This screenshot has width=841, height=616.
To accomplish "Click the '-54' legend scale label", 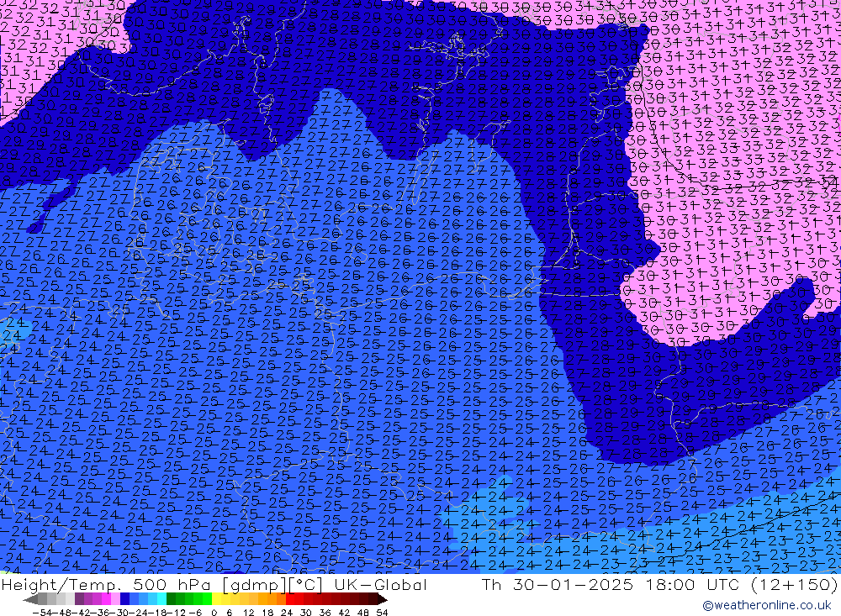I will pos(42,613).
